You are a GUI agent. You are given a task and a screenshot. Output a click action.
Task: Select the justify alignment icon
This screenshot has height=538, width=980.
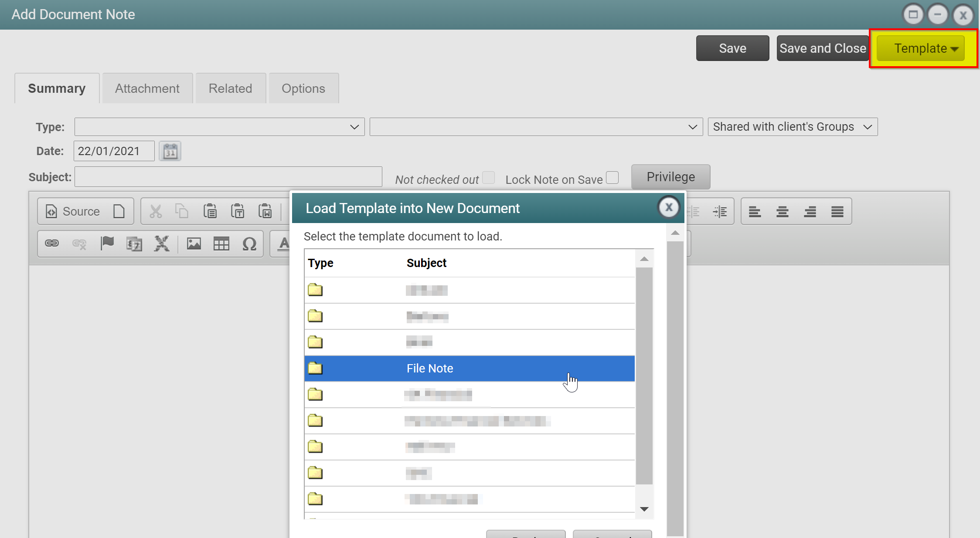[837, 212]
